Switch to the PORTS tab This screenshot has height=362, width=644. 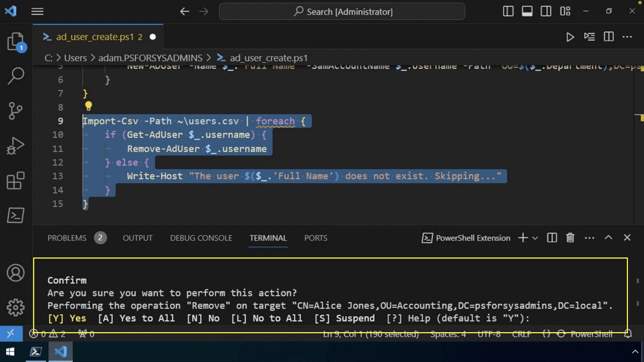tap(316, 238)
